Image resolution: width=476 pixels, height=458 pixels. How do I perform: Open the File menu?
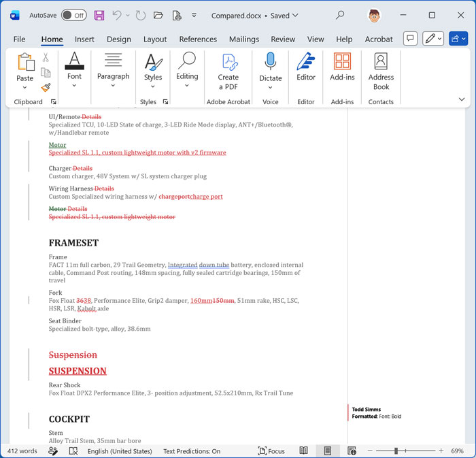click(20, 39)
